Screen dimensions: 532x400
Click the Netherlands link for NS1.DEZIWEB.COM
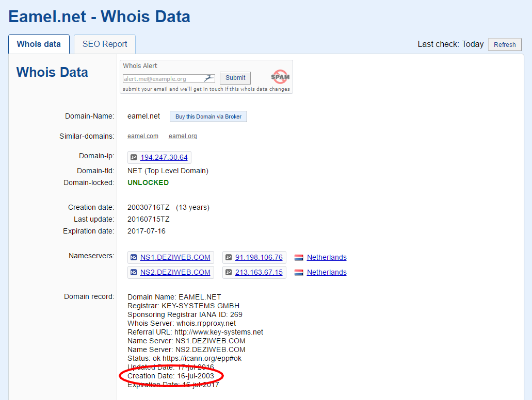point(327,257)
